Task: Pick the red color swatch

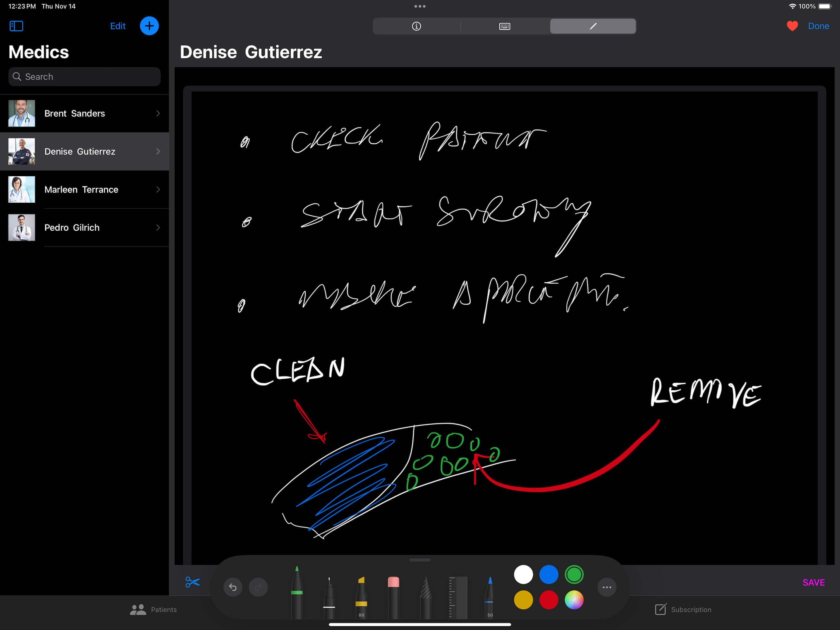Action: 549,600
